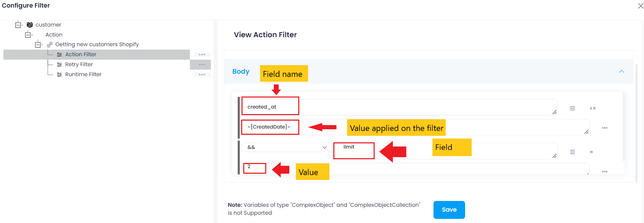Select the Runtime Filter tree item
This screenshot has height=223, width=644.
[83, 74]
